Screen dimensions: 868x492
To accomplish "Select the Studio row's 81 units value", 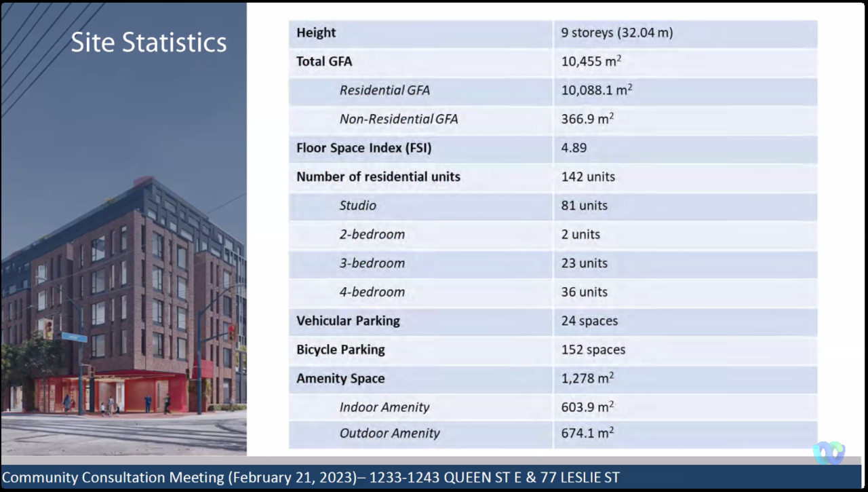I will [x=584, y=206].
